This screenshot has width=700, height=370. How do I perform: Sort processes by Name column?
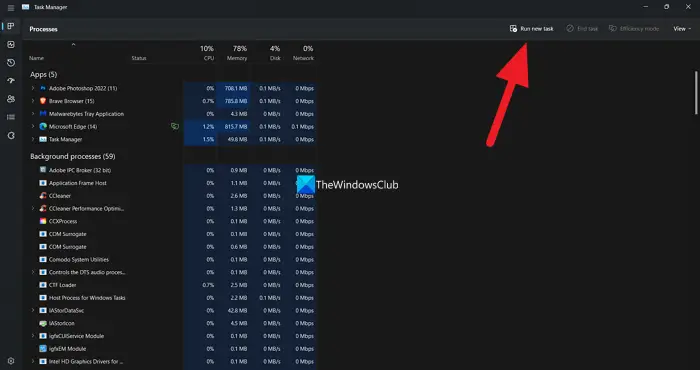pos(37,58)
